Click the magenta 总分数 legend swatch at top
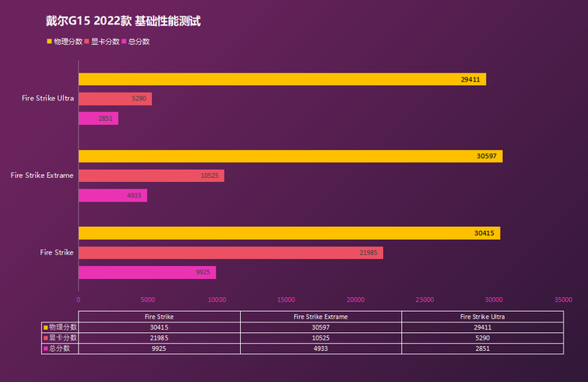Image resolution: width=588 pixels, height=382 pixels. [x=124, y=42]
